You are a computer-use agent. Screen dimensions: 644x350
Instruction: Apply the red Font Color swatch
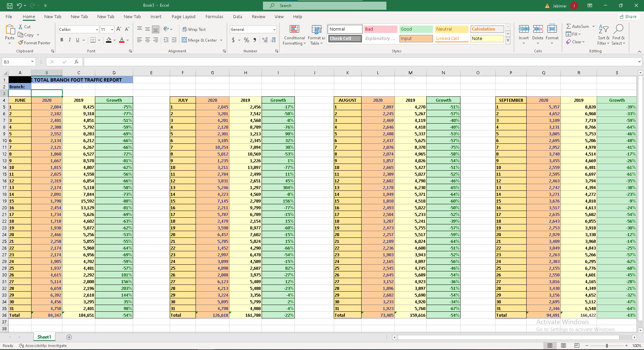pyautogui.click(x=122, y=40)
